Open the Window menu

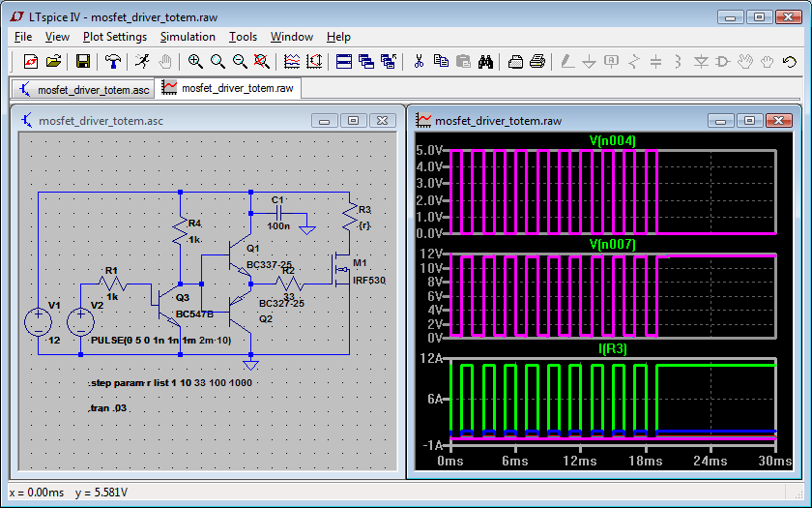[292, 37]
